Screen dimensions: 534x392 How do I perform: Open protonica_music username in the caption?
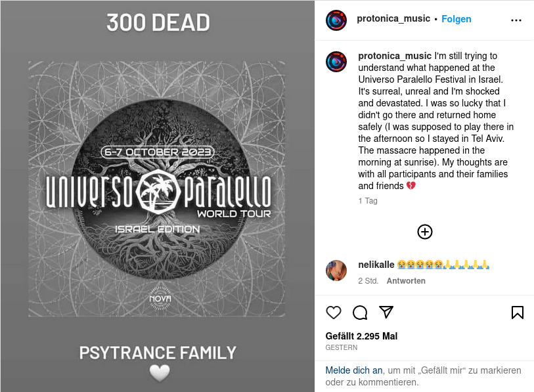[x=395, y=56]
